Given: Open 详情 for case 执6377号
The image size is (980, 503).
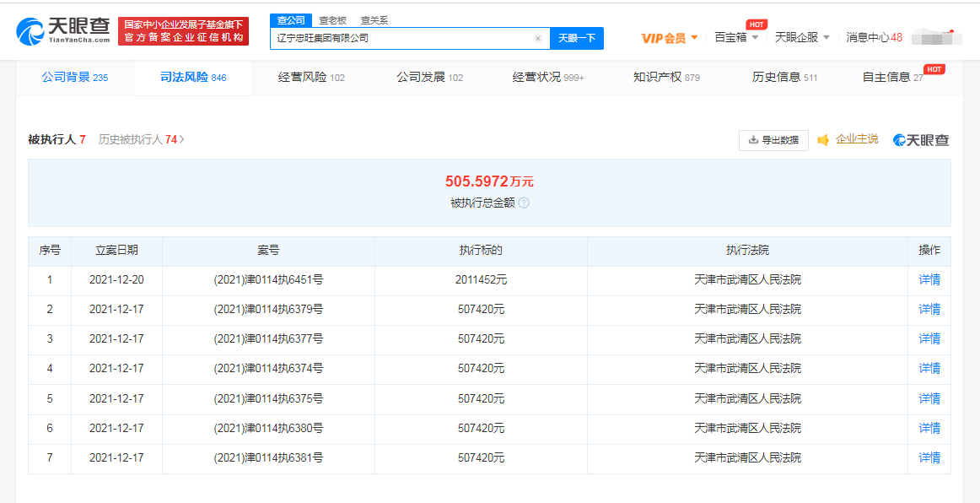Looking at the screenshot, I should pyautogui.click(x=929, y=338).
